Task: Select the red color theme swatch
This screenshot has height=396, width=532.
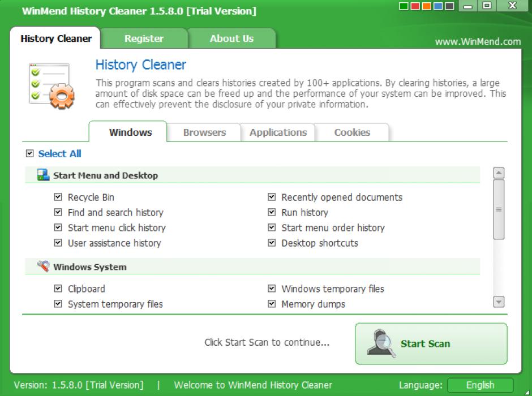Action: coord(415,6)
